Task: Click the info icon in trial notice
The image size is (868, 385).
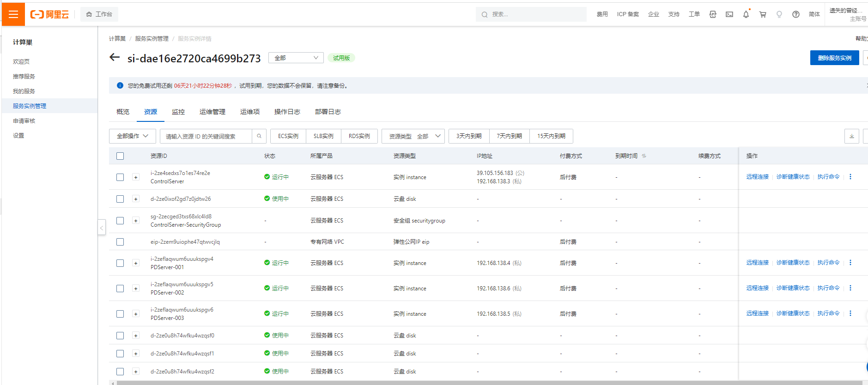Action: click(120, 85)
